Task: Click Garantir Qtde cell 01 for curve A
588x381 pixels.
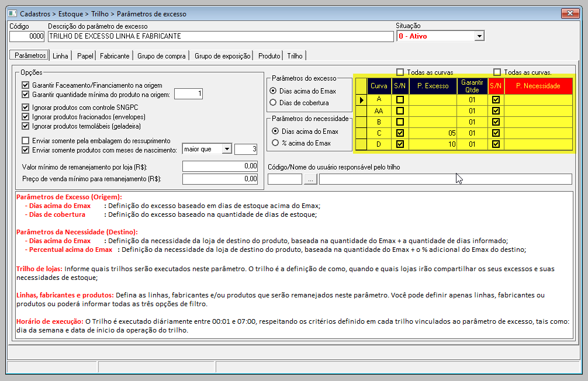Action: (472, 100)
